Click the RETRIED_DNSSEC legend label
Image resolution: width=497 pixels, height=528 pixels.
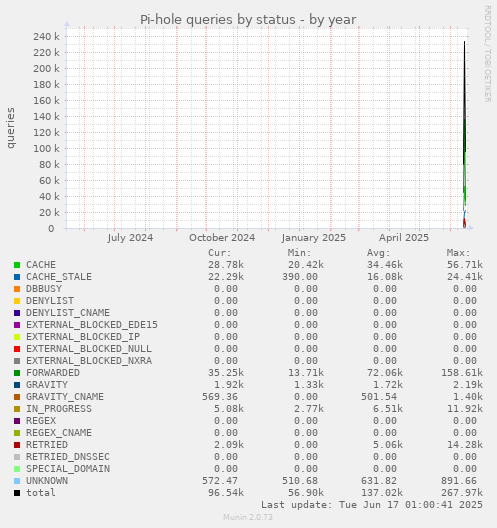click(x=68, y=457)
